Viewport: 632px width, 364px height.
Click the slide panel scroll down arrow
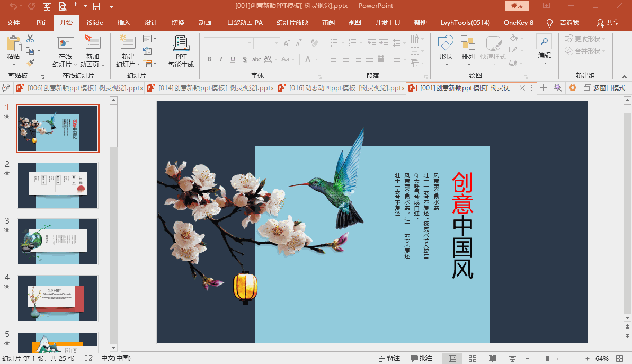[113, 348]
